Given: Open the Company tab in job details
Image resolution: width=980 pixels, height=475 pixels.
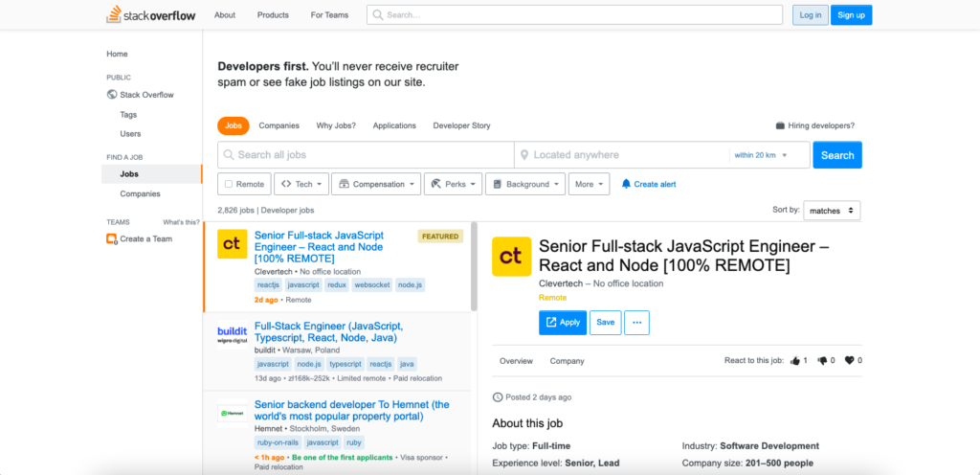Looking at the screenshot, I should pos(567,361).
